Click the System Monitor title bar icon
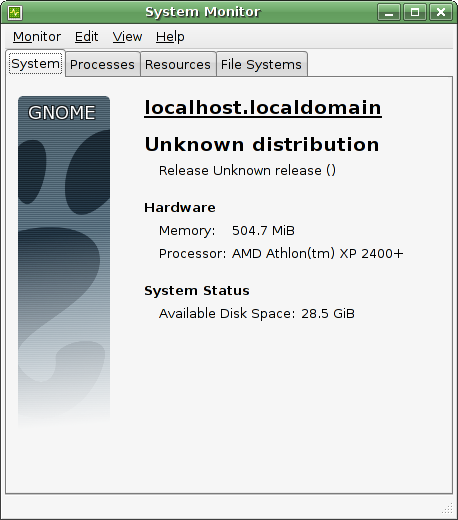 (15, 12)
